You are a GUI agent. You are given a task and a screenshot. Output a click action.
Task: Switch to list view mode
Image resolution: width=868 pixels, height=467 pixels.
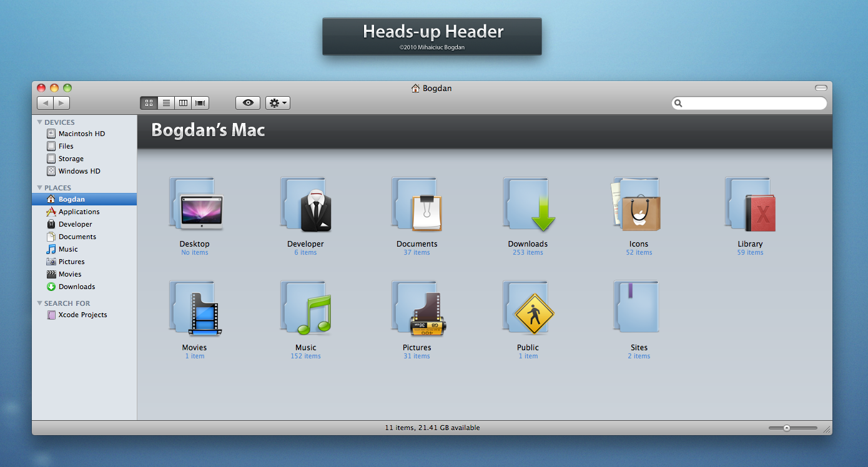click(x=166, y=103)
